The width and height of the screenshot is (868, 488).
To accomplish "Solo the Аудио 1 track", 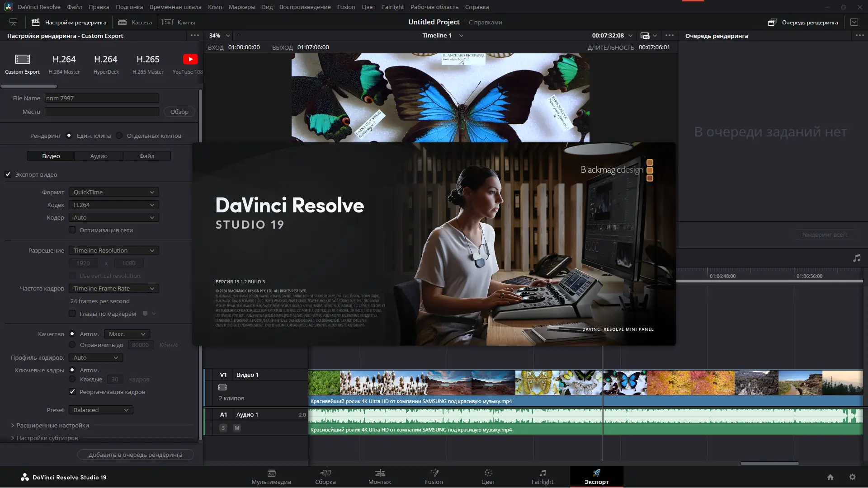I will coord(223,427).
